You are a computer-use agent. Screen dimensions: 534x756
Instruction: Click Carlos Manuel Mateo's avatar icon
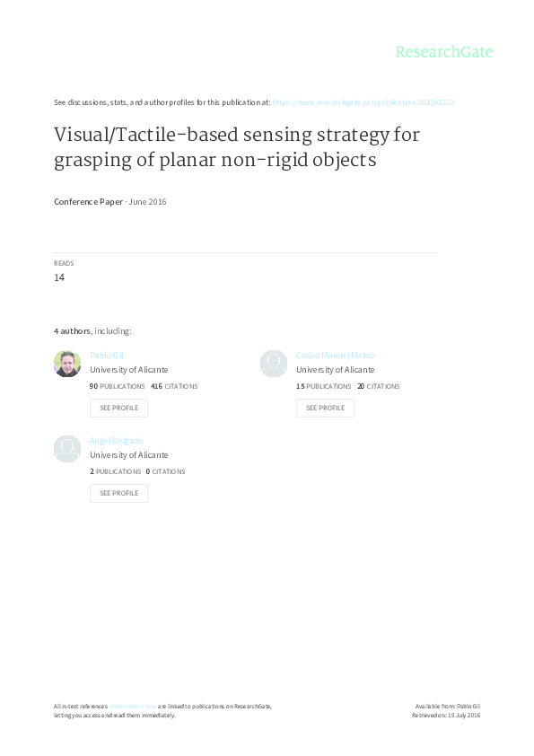(274, 364)
